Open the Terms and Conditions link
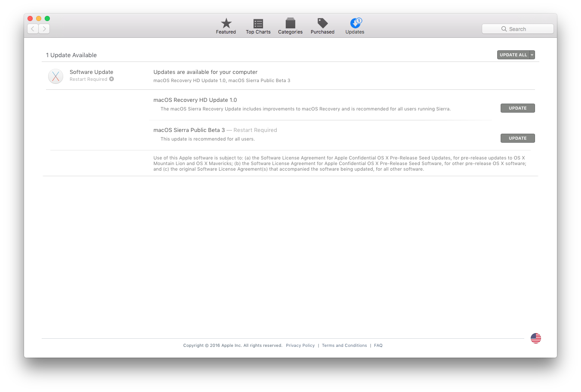Image resolution: width=581 pixels, height=392 pixels. point(345,346)
